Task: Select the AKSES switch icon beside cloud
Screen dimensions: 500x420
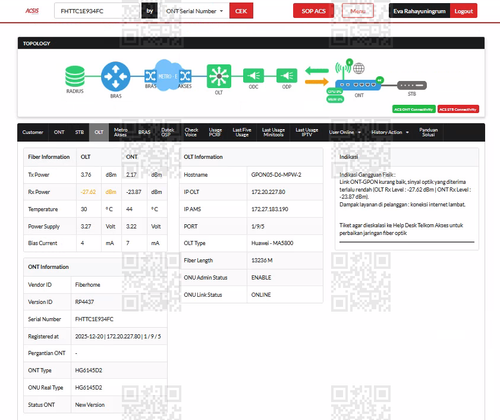Action: (x=185, y=76)
